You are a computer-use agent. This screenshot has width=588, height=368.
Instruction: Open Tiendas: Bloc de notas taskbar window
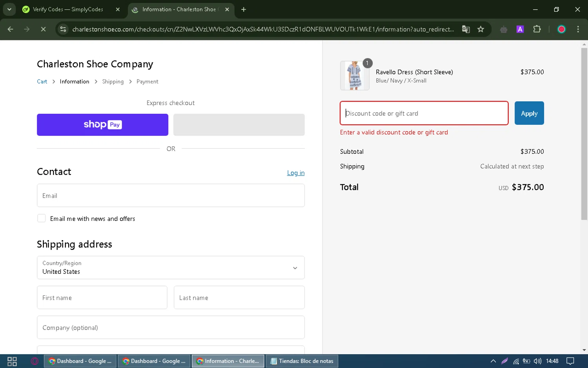pyautogui.click(x=302, y=361)
